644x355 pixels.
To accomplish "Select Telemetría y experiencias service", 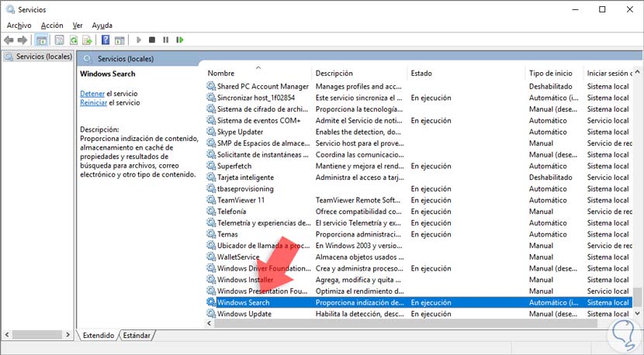I will tap(264, 223).
